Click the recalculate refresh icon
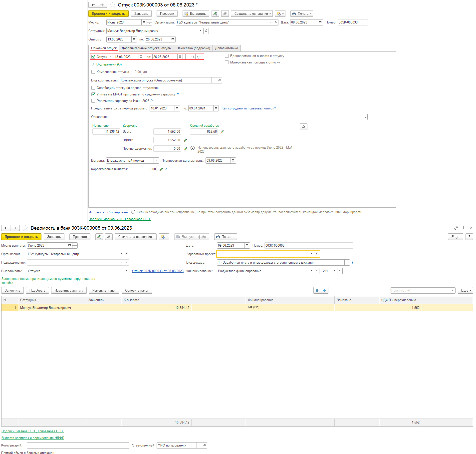This screenshot has height=454, width=476. (x=304, y=127)
